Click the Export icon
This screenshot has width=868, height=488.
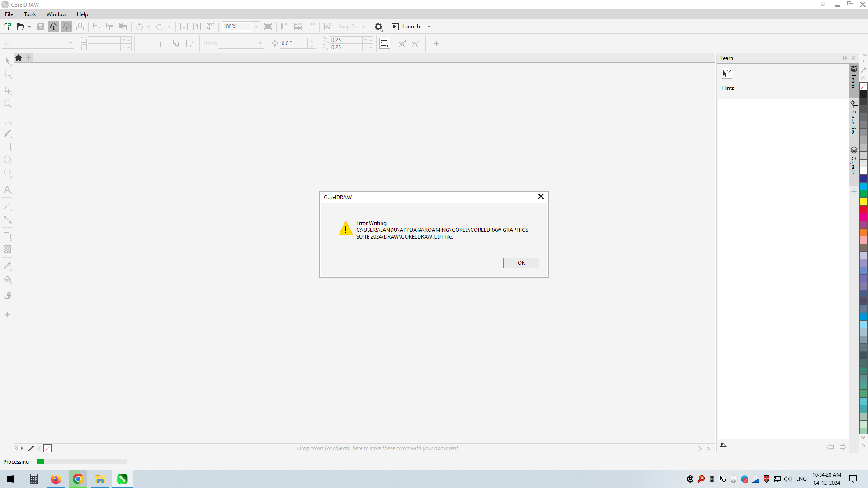[197, 27]
